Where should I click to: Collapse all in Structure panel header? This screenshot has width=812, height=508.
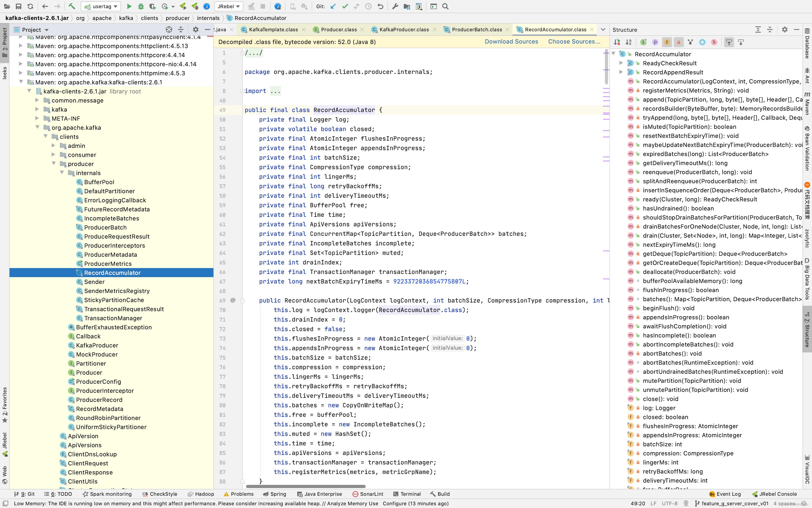[770, 29]
